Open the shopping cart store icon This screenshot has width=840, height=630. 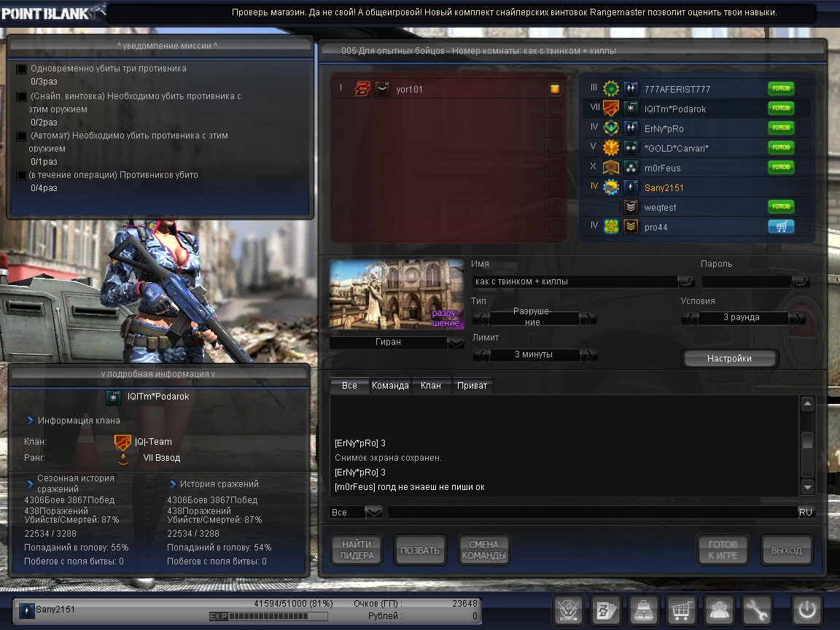pos(682,610)
